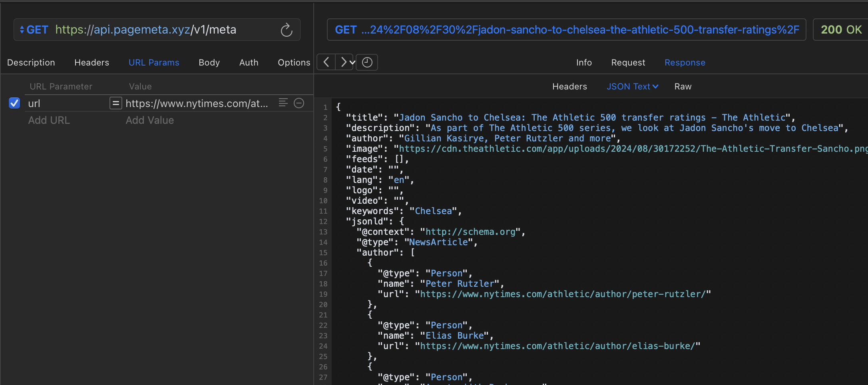The width and height of the screenshot is (868, 385).
Task: Uncheck the url parameter checkbox
Action: point(14,103)
